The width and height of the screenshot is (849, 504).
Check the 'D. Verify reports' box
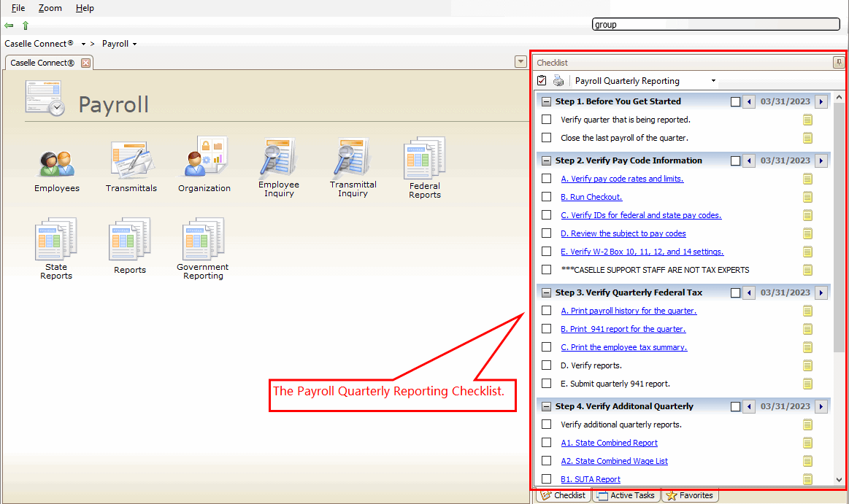546,365
